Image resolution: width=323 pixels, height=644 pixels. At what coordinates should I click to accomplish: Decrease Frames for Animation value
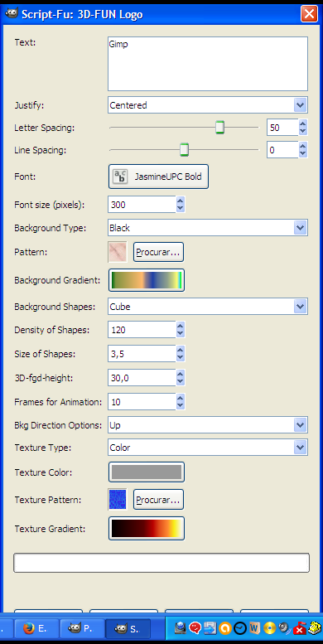click(x=181, y=406)
